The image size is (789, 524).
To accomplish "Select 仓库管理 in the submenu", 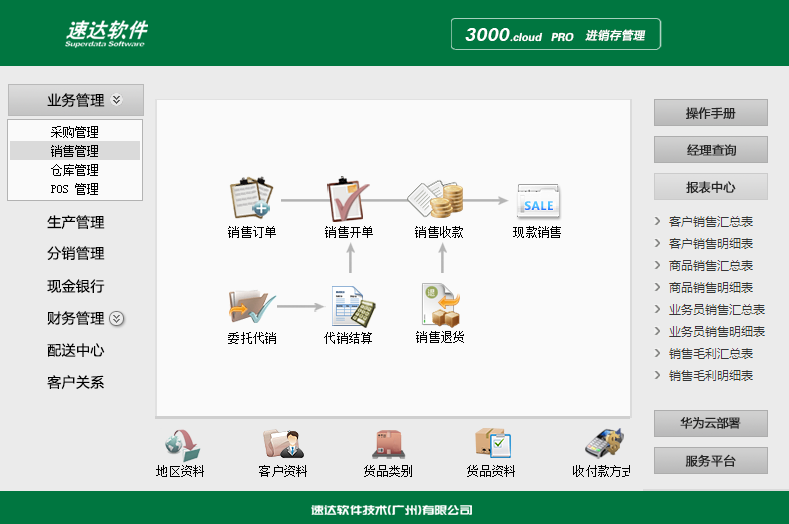I will click(x=75, y=170).
